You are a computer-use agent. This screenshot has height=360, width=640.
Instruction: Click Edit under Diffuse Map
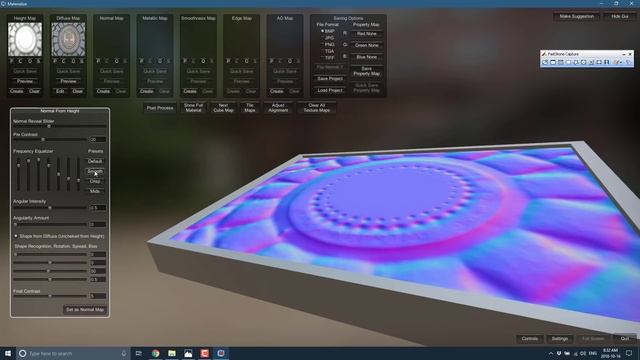(x=60, y=91)
